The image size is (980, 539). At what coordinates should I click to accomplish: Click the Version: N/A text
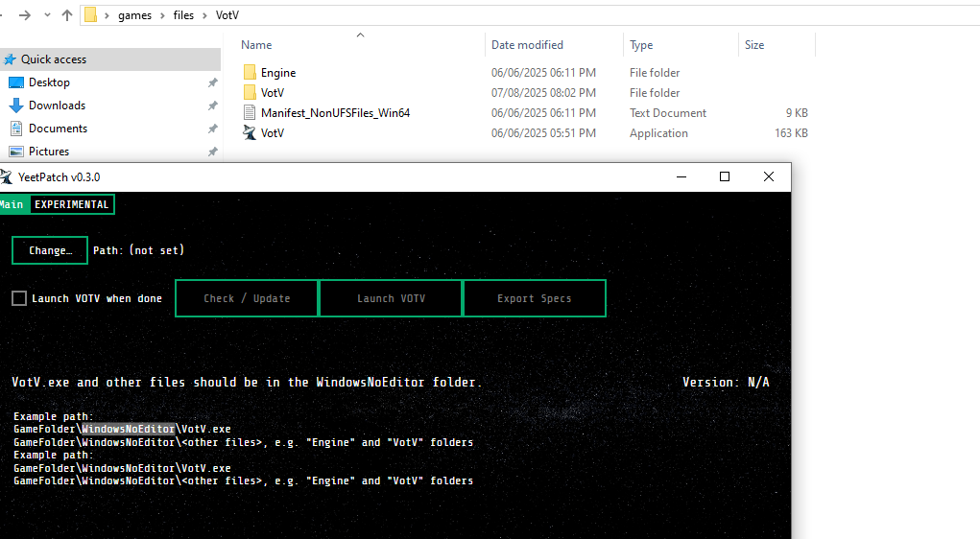[726, 383]
